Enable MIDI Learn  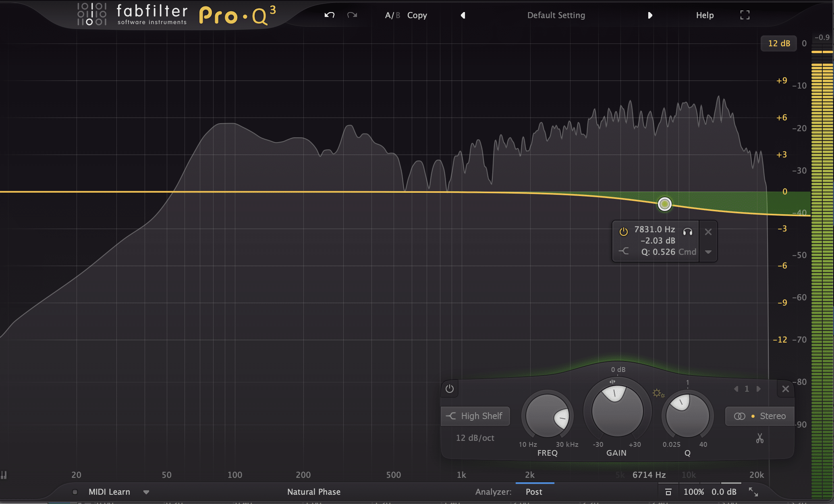[x=109, y=492]
